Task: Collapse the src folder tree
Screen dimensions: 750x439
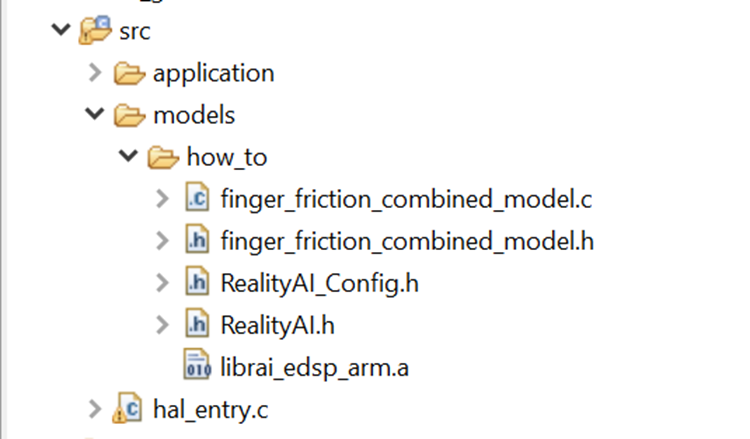Action: pyautogui.click(x=60, y=31)
